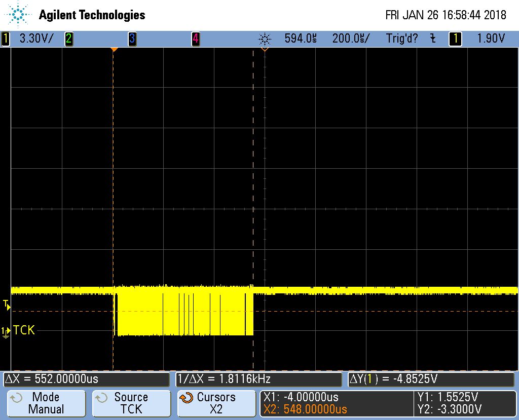Click the solid orange trigger time marker
Viewport: 519px width, 420px height.
114,49
